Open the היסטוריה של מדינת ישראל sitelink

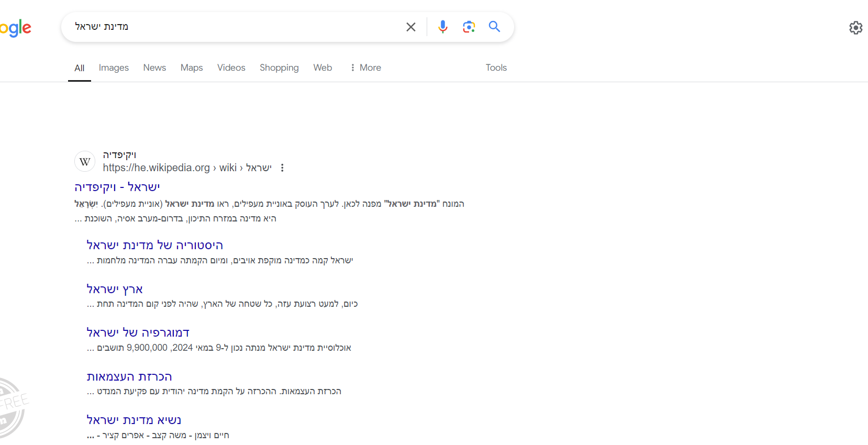(154, 245)
